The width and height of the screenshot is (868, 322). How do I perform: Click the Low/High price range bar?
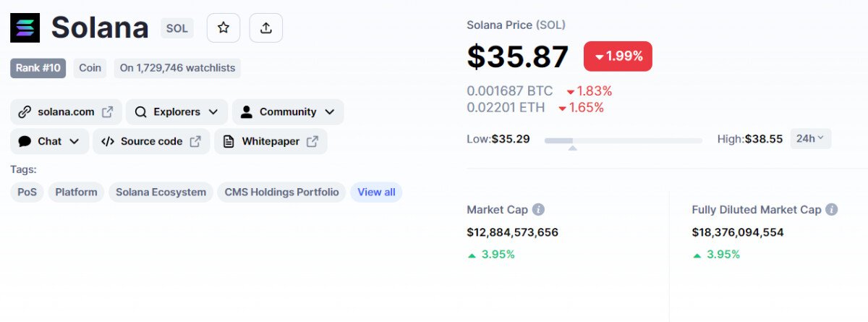(x=623, y=140)
